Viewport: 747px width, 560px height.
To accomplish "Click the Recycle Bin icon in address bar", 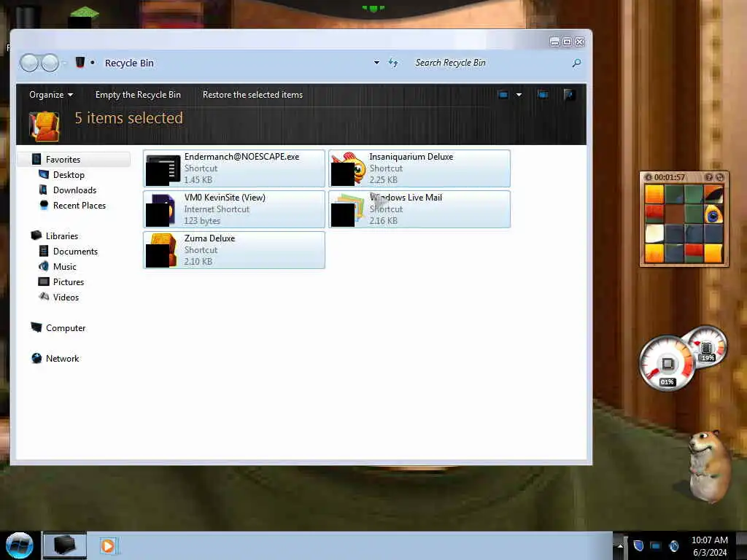I will coord(80,63).
